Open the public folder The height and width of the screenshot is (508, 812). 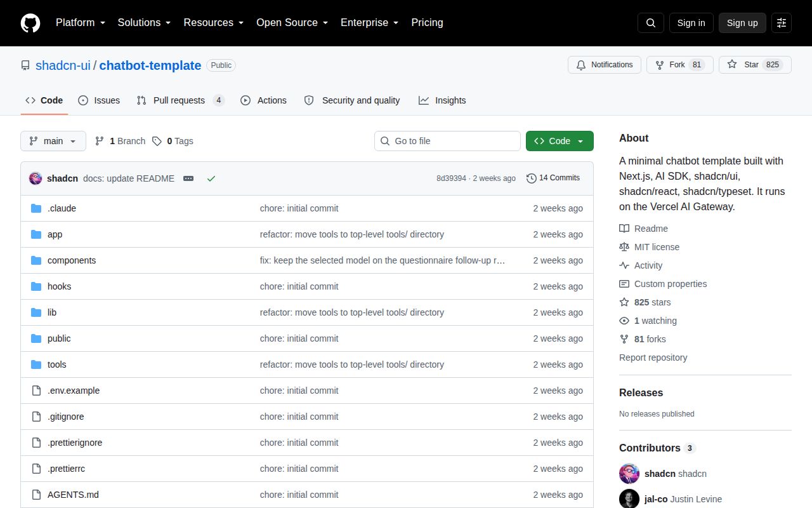pos(59,338)
